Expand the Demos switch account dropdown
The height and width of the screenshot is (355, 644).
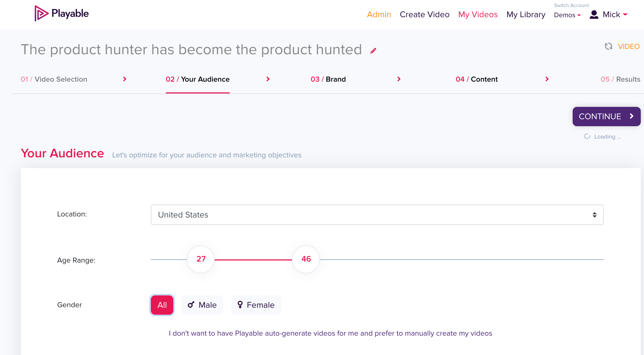568,15
